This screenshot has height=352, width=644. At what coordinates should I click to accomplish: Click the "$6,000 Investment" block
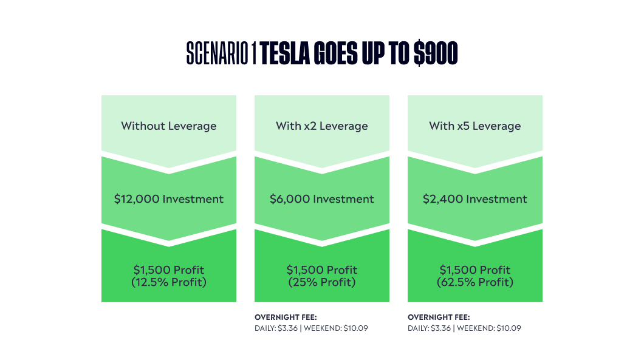click(322, 199)
